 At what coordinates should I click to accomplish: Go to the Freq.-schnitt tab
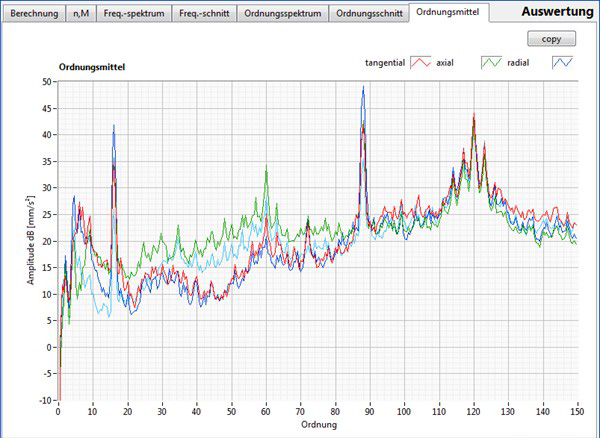[203, 14]
